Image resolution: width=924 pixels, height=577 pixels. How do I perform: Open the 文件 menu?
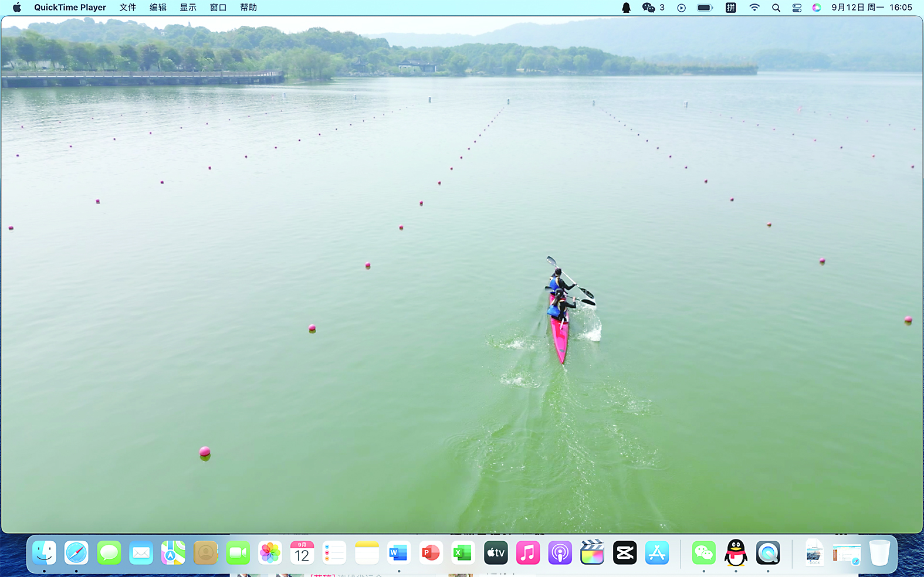coord(128,8)
